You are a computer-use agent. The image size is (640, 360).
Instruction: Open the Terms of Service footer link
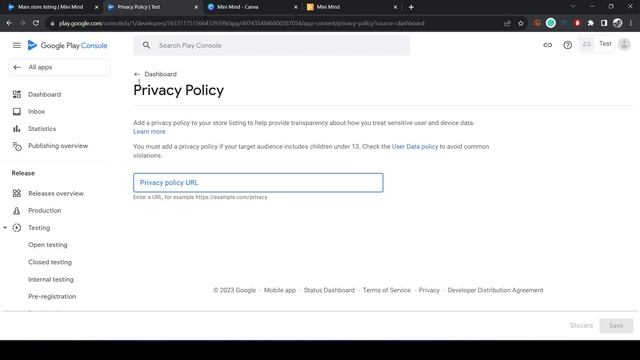387,290
